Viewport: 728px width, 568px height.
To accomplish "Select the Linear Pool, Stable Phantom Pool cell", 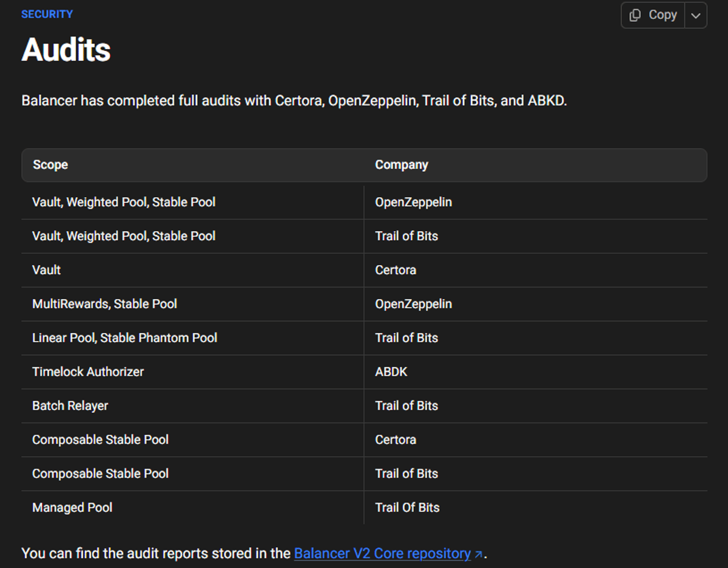I will (124, 338).
